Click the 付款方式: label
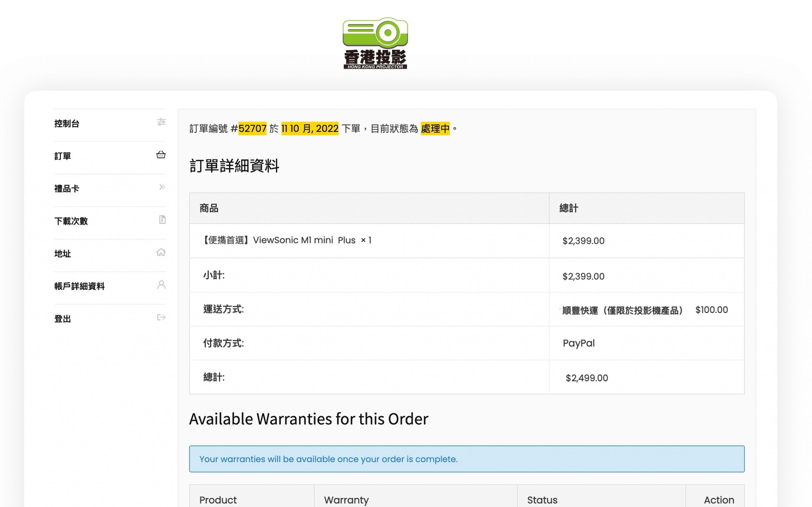 (223, 343)
